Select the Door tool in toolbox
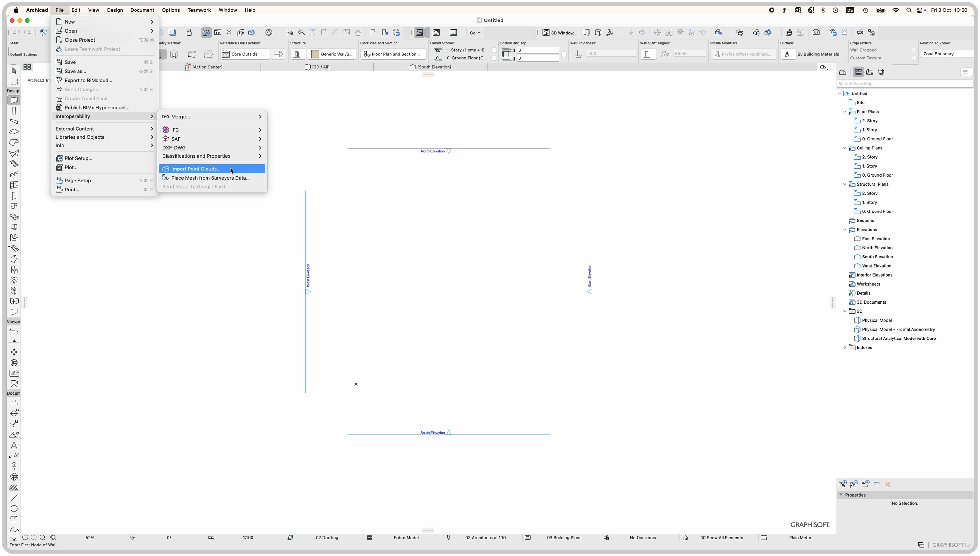The image size is (980, 556). pyautogui.click(x=14, y=195)
